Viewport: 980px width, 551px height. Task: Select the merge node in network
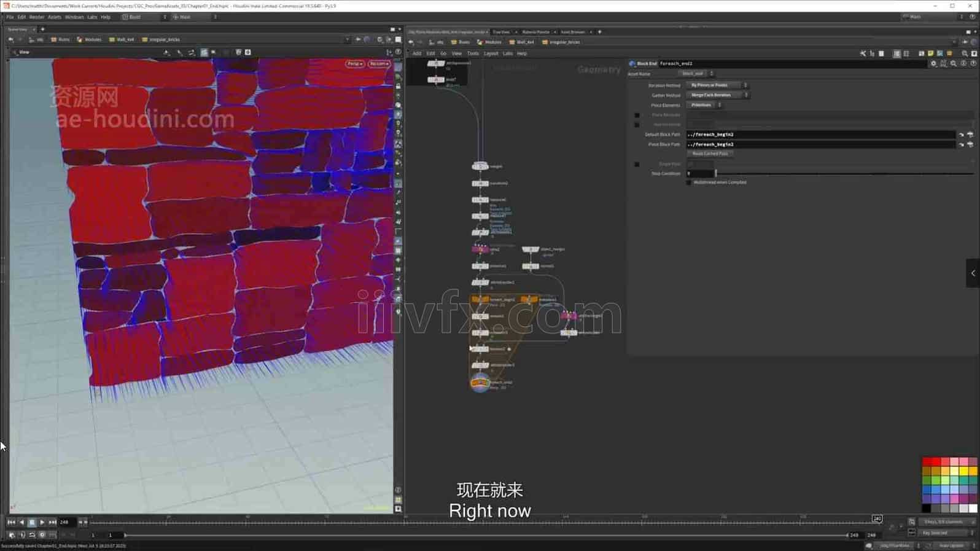(480, 166)
